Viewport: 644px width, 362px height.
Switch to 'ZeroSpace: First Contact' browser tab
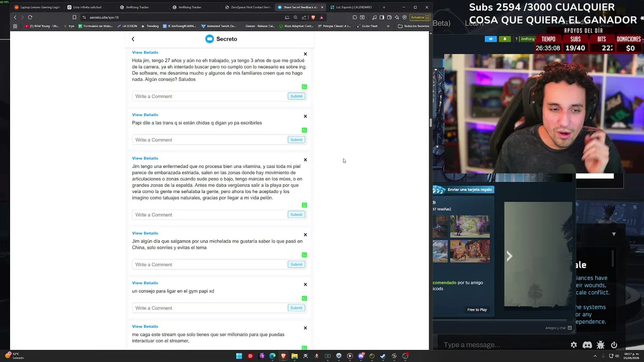click(247, 7)
